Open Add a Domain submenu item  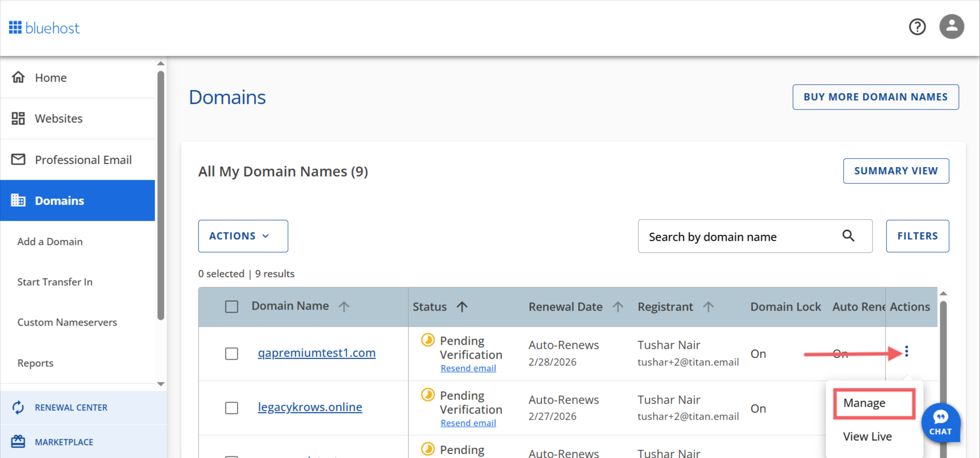point(50,241)
